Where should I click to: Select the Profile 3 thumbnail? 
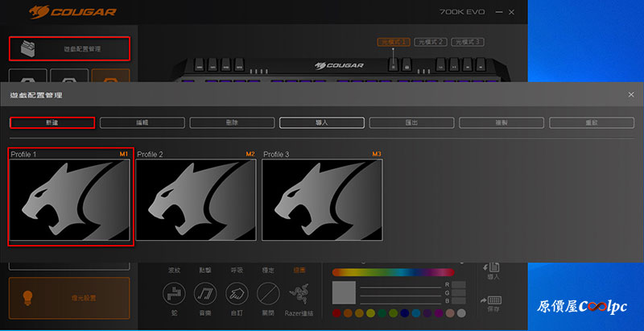click(322, 200)
